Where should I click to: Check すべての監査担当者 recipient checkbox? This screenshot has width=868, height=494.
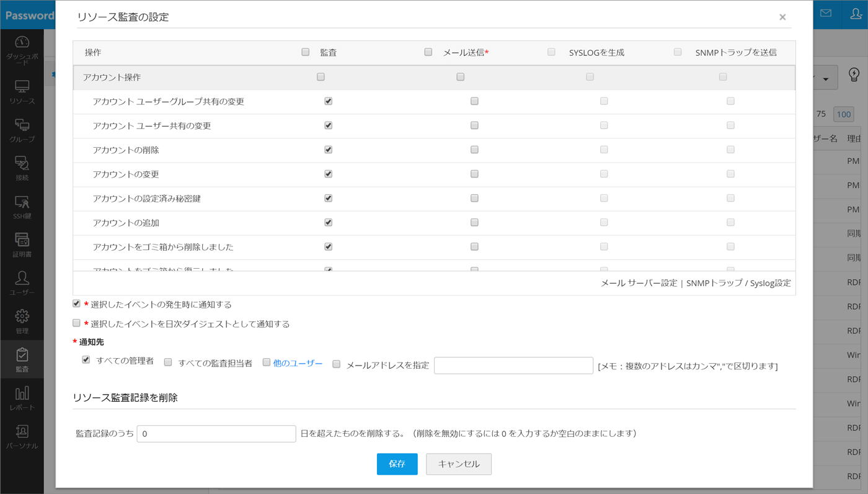[x=167, y=362]
